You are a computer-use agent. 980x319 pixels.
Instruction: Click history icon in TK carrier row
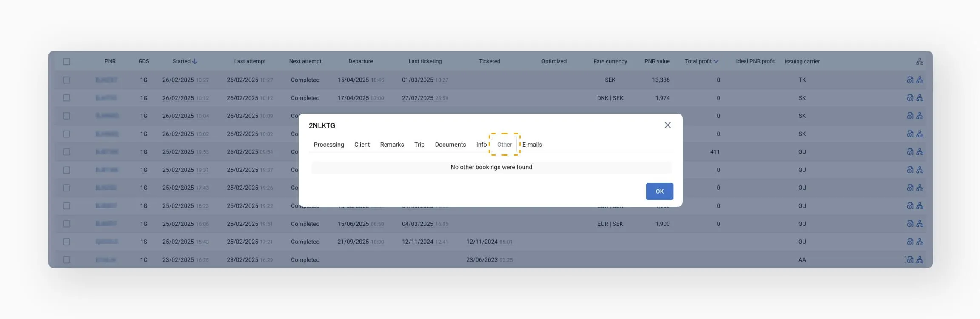(910, 80)
